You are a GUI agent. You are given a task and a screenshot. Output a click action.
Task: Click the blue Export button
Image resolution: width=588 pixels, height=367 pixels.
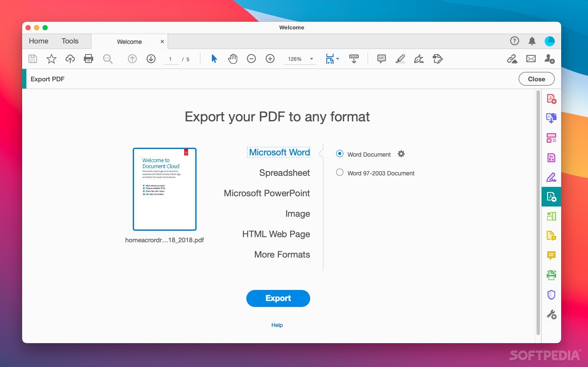(x=278, y=298)
